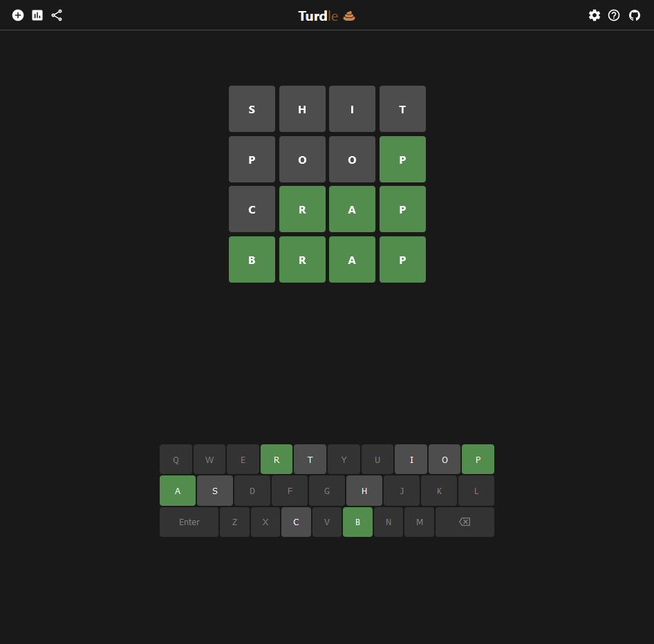Tap the O key
Viewport: 654px width, 644px height.
(x=445, y=460)
